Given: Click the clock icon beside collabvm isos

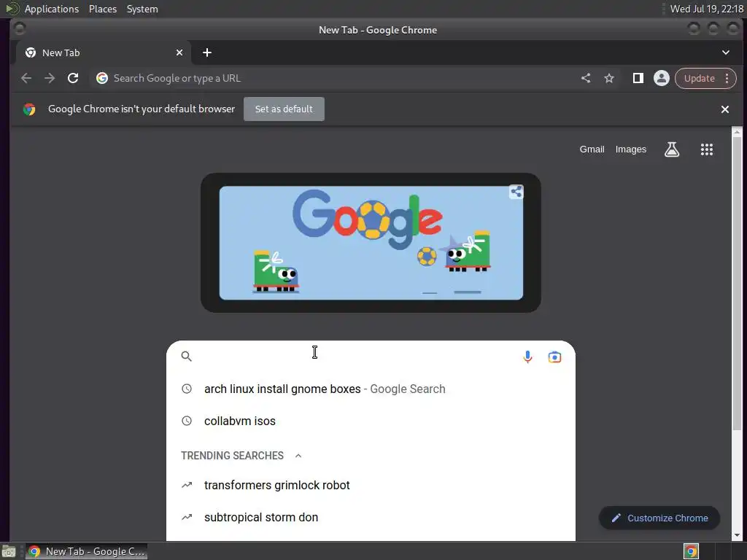Looking at the screenshot, I should tap(187, 421).
